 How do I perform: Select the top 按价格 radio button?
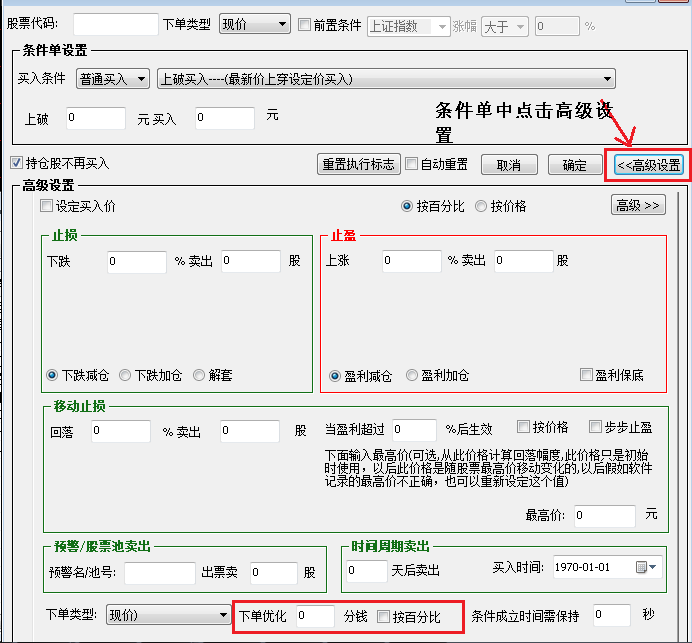click(481, 206)
